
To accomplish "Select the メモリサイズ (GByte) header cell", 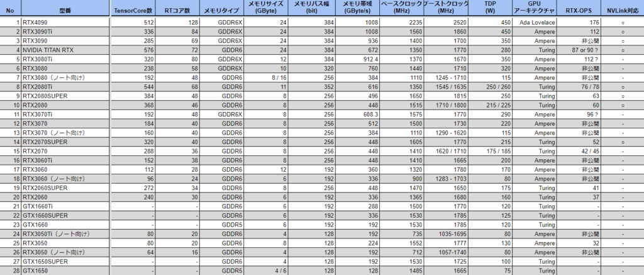I will tap(266, 9).
